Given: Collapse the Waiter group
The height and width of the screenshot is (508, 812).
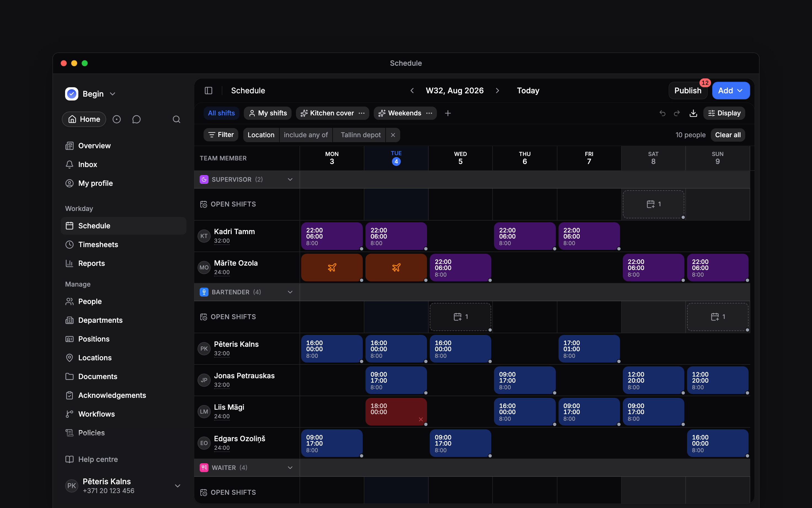Looking at the screenshot, I should pyautogui.click(x=290, y=468).
